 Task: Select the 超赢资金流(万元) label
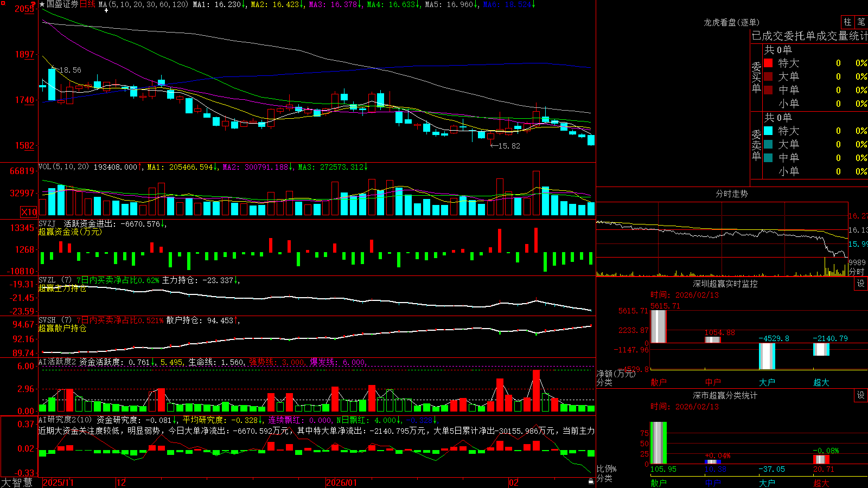pos(70,232)
